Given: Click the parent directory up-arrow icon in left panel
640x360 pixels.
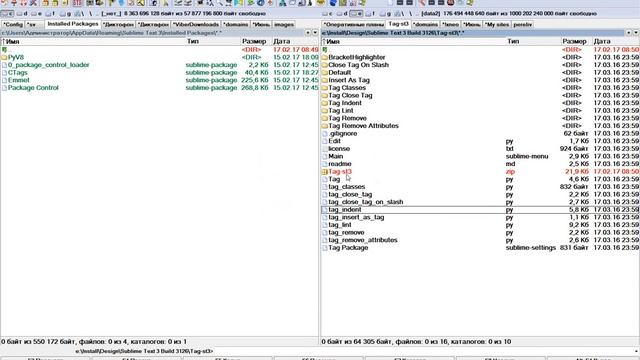Looking at the screenshot, I should (4, 50).
